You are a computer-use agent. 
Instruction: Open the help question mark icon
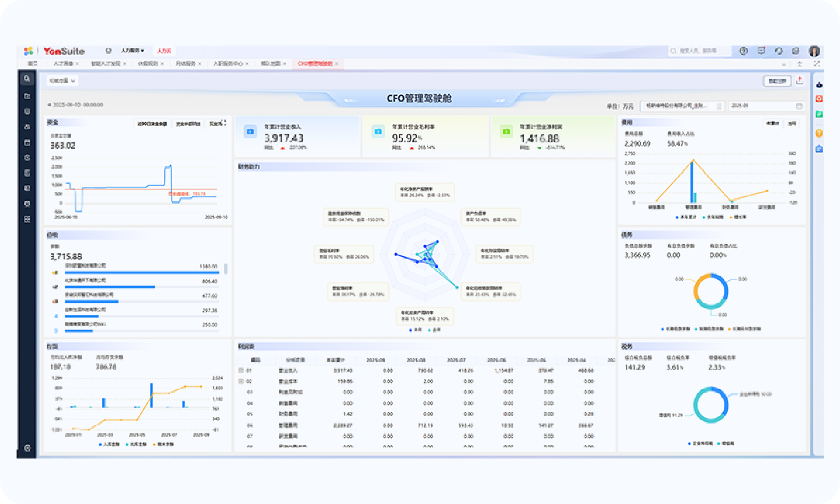click(743, 51)
